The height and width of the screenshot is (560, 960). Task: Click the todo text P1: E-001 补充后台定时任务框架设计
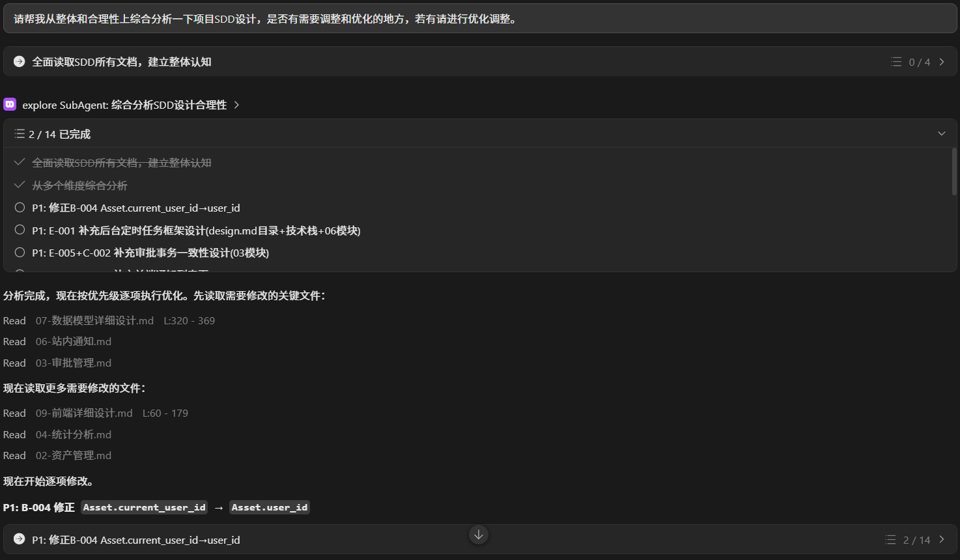click(x=196, y=231)
